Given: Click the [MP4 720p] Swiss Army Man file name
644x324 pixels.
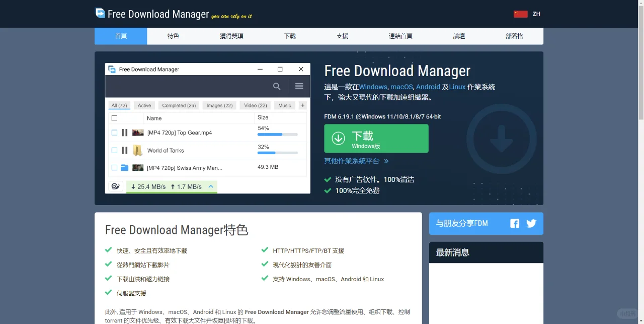Looking at the screenshot, I should pyautogui.click(x=185, y=168).
